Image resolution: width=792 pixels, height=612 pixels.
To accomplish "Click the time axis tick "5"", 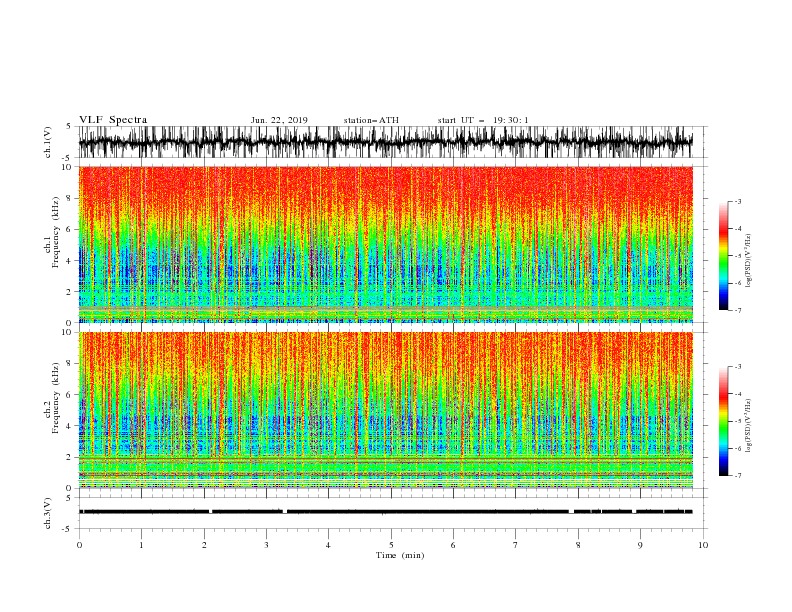I will click(391, 545).
